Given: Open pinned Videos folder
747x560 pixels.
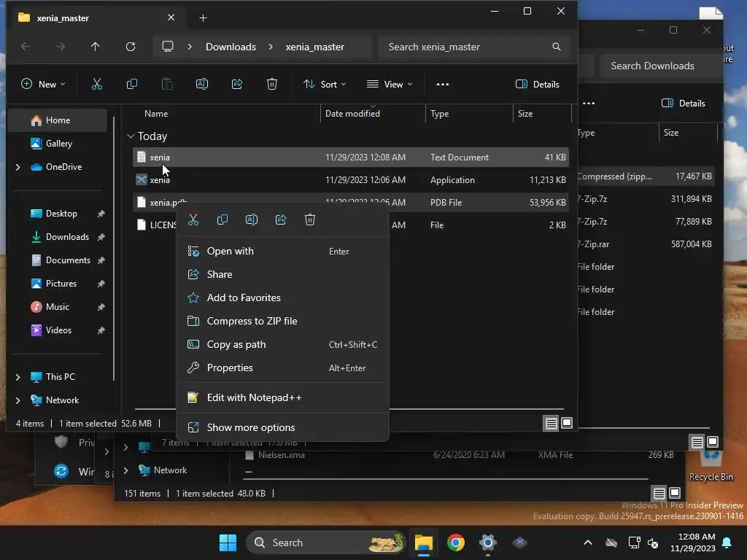Looking at the screenshot, I should click(x=58, y=330).
